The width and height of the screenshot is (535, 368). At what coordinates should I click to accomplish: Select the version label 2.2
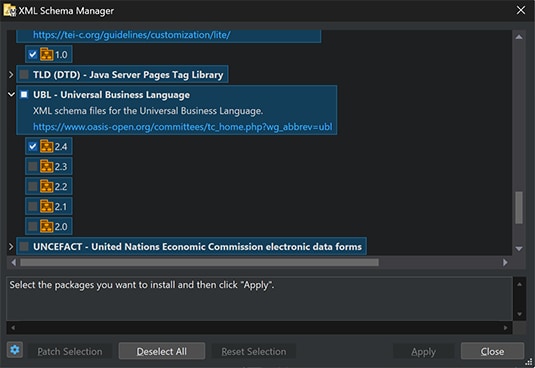pyautogui.click(x=61, y=187)
